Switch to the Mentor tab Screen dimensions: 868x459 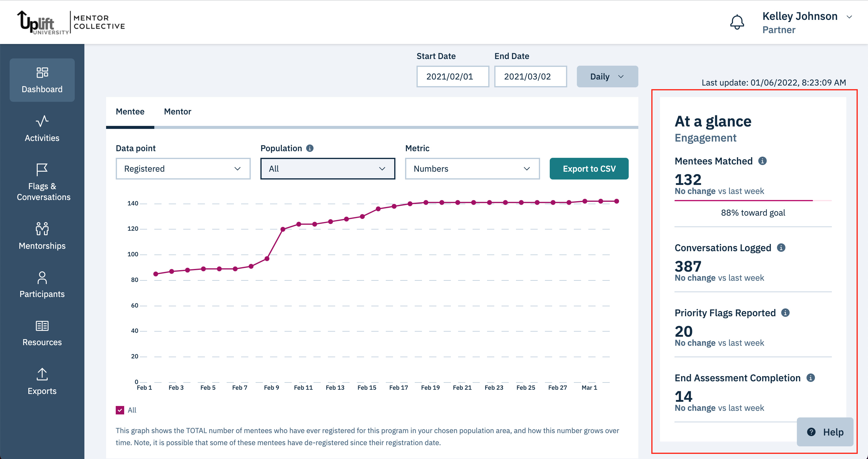click(178, 111)
